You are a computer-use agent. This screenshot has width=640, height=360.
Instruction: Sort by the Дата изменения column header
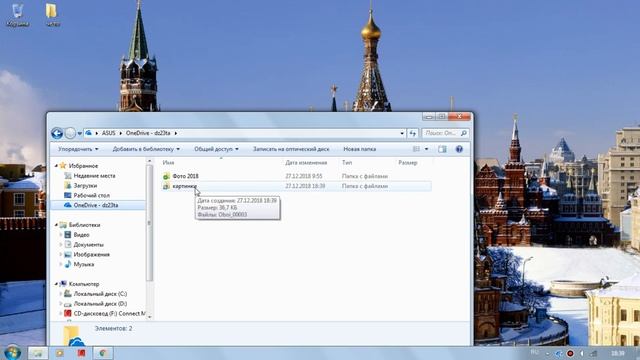click(306, 162)
